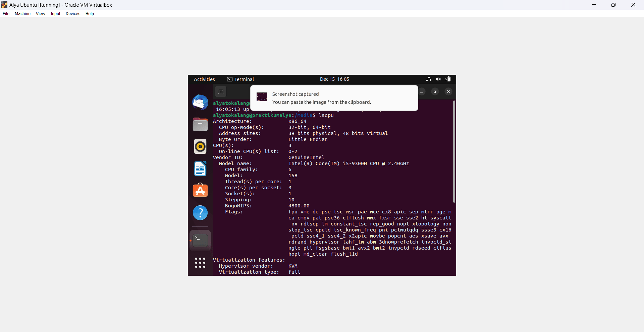Open the Help menu
This screenshot has width=644, height=332.
(x=90, y=14)
